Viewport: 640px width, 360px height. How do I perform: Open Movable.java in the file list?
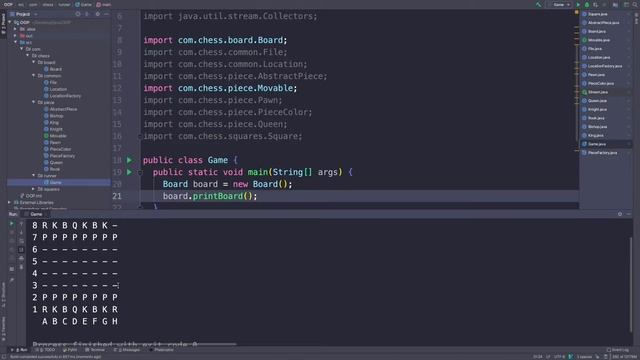(x=606, y=40)
